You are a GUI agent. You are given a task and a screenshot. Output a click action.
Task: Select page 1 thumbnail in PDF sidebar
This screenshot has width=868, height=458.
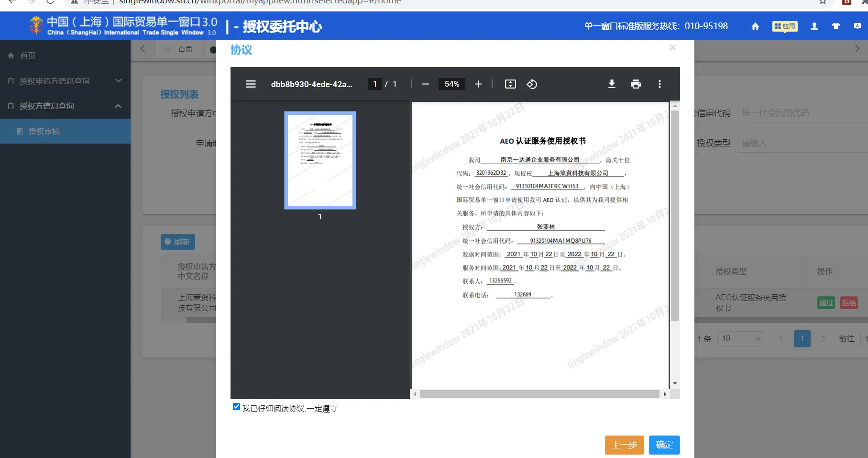[x=320, y=160]
